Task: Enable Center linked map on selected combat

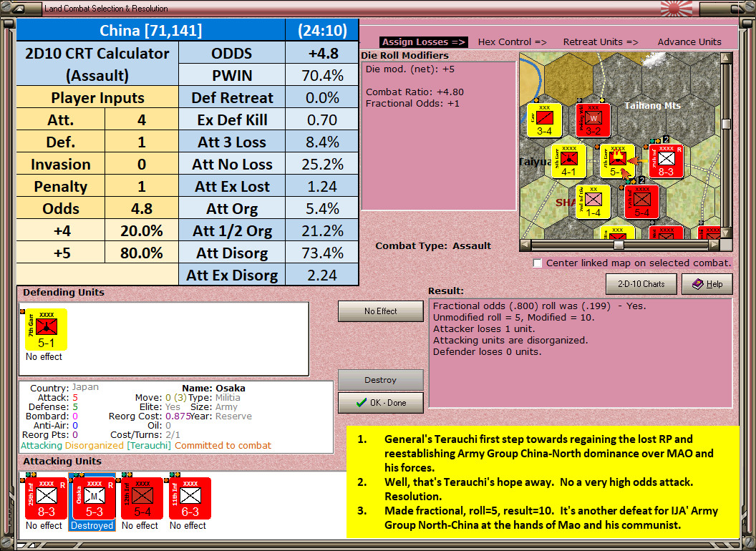Action: click(538, 263)
